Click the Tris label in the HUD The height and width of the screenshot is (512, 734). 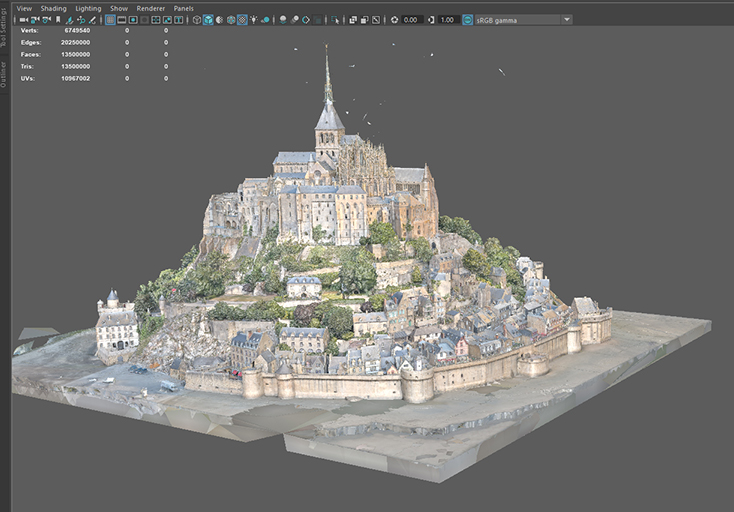coord(27,66)
